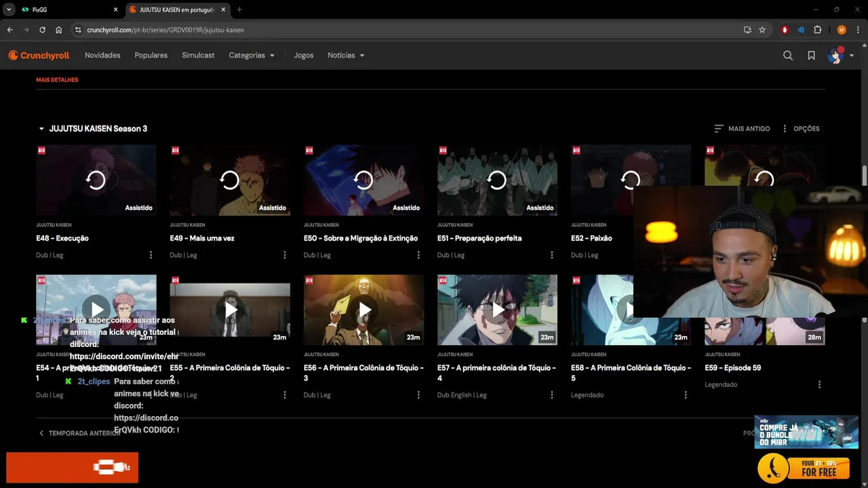The height and width of the screenshot is (488, 868).
Task: Play episode E56 thumbnail
Action: (363, 310)
